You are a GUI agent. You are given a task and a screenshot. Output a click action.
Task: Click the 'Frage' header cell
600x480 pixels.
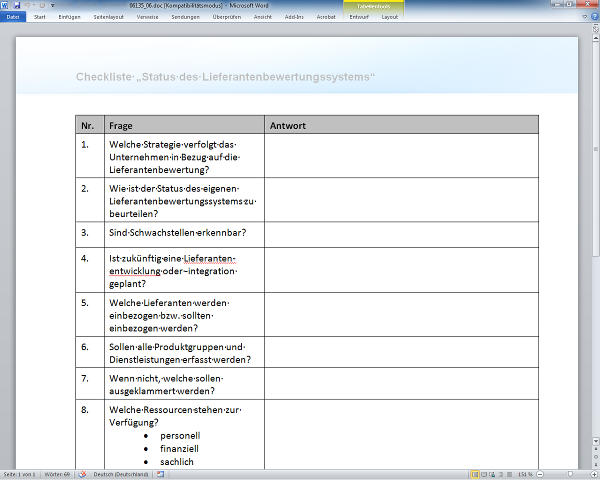(x=184, y=125)
